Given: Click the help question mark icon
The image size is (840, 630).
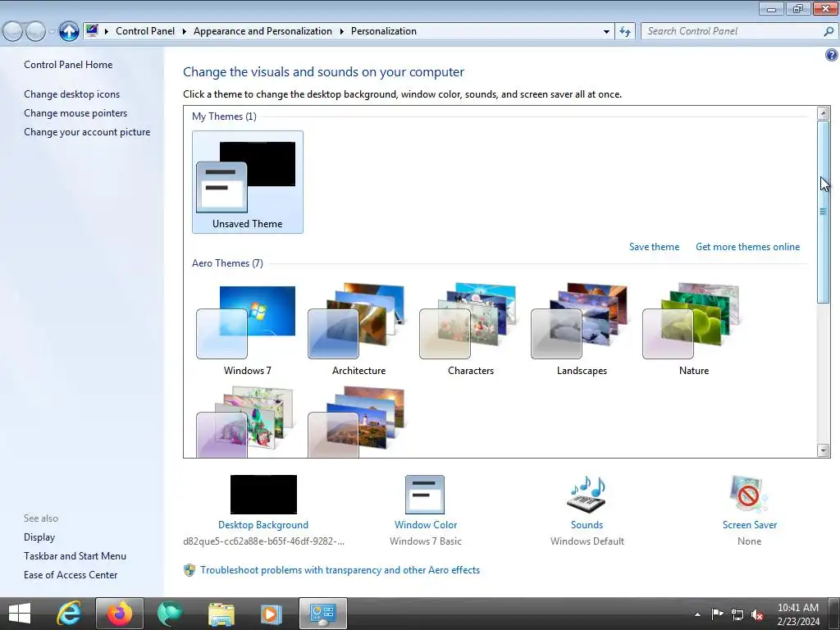Looking at the screenshot, I should coord(831,55).
